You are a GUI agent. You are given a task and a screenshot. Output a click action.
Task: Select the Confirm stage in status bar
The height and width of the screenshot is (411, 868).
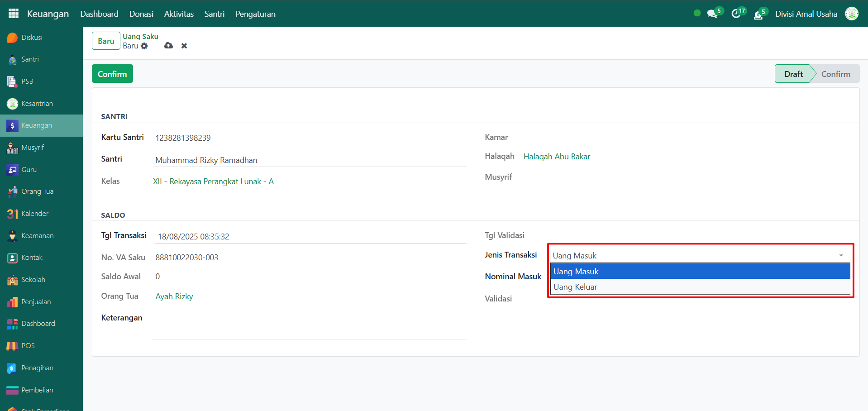point(835,74)
